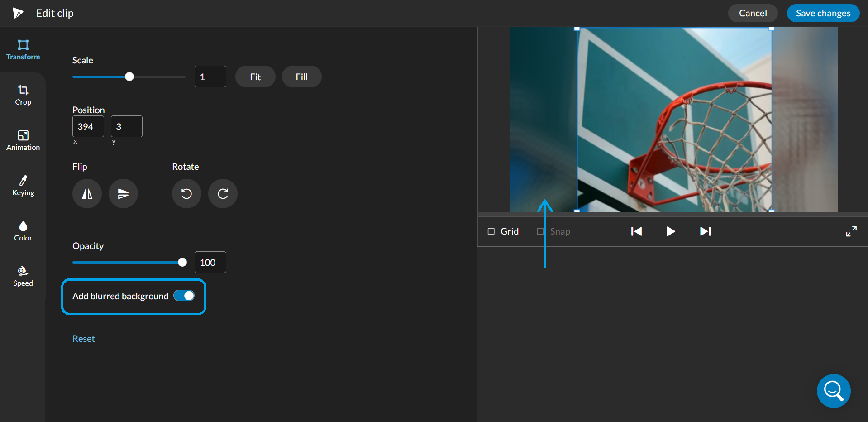Screen dimensions: 868x422
Task: Click the Scale slider handle
Action: pos(129,77)
